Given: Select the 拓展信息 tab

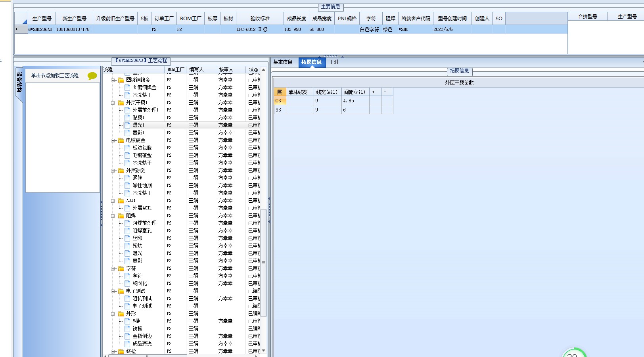Looking at the screenshot, I should click(312, 62).
